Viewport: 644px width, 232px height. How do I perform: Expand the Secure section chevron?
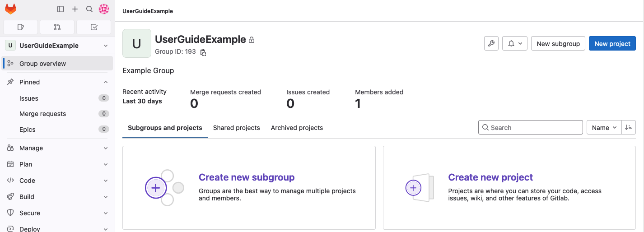click(106, 213)
